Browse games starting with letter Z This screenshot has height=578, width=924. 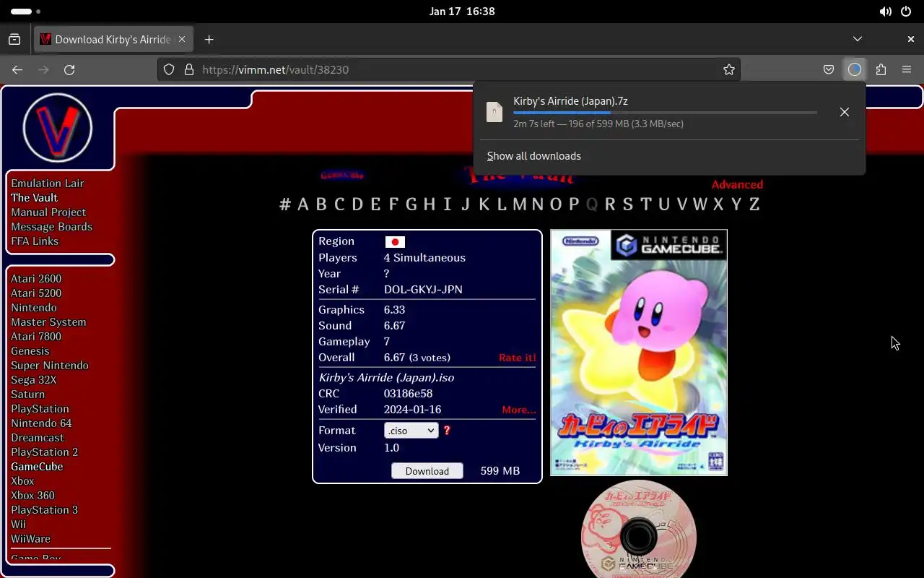(754, 204)
